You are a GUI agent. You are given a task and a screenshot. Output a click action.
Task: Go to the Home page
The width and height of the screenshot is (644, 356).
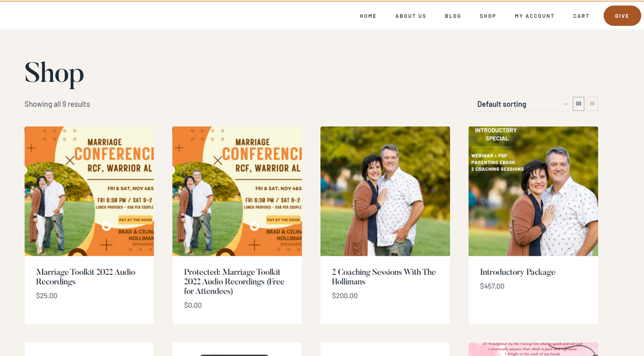pos(368,16)
